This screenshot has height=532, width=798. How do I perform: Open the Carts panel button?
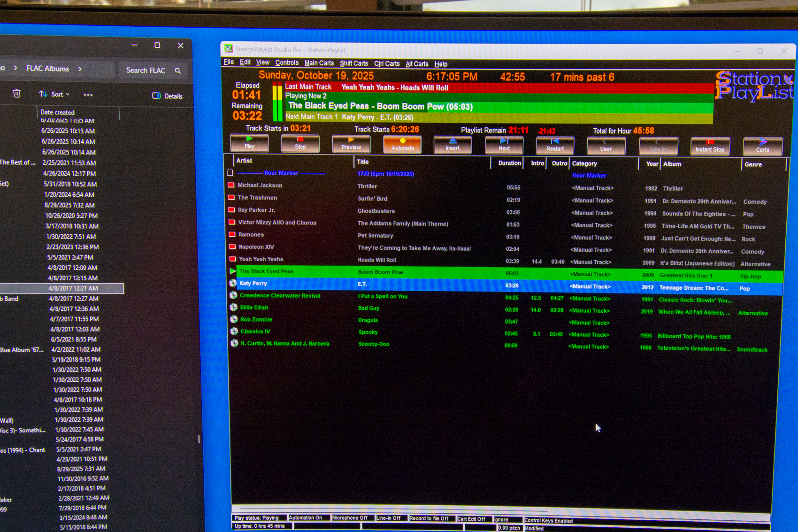click(x=763, y=147)
